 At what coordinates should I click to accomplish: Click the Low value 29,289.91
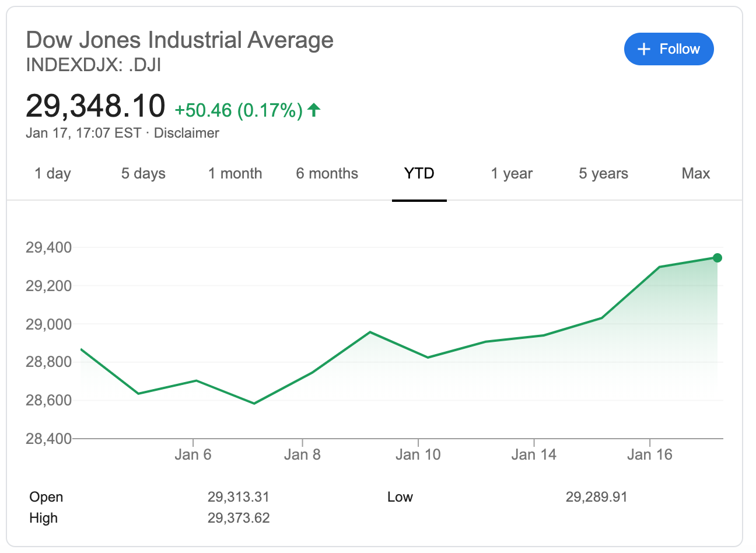(597, 497)
